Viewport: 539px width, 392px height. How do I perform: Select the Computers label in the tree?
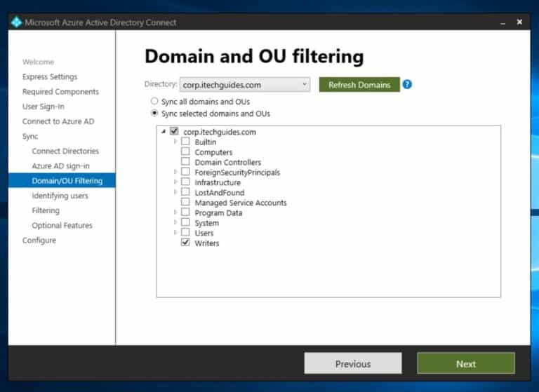coord(213,152)
